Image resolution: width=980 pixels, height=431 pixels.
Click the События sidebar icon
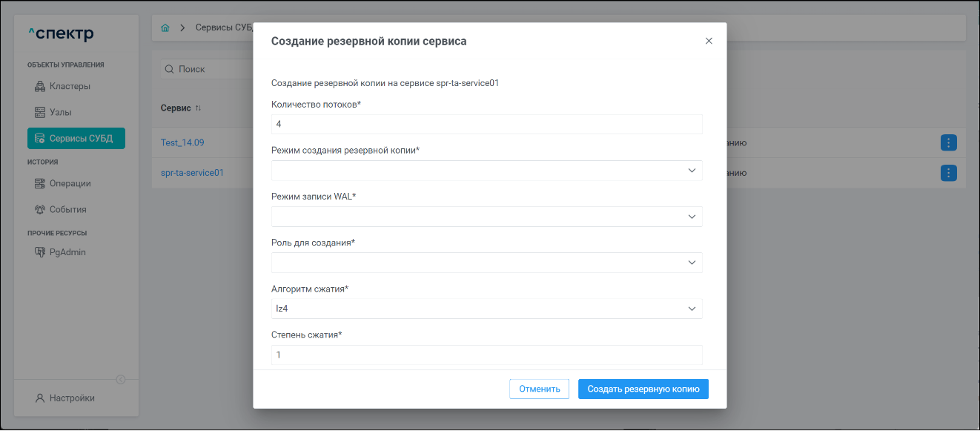click(x=41, y=210)
